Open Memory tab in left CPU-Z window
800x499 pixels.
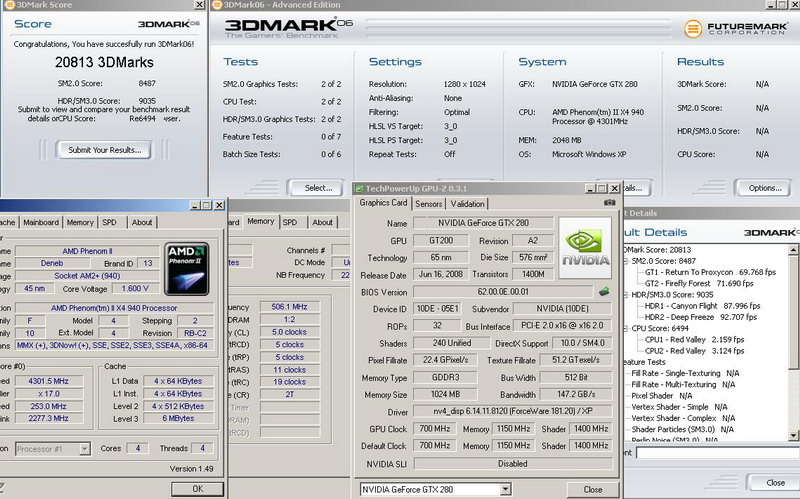tap(80, 222)
